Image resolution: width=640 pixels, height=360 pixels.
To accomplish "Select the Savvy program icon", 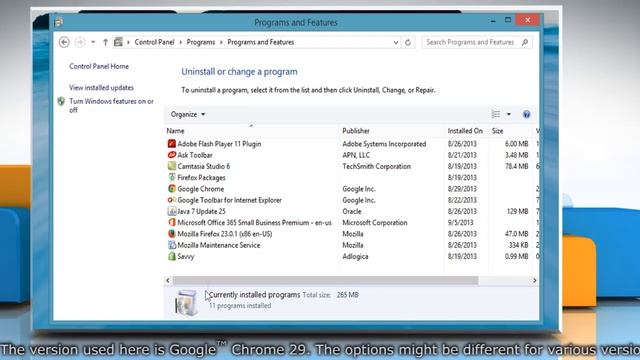I will [x=172, y=256].
